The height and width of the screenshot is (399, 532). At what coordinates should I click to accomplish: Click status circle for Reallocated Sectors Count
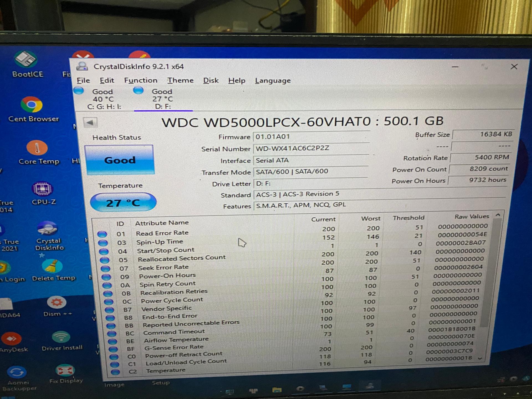[x=105, y=260]
